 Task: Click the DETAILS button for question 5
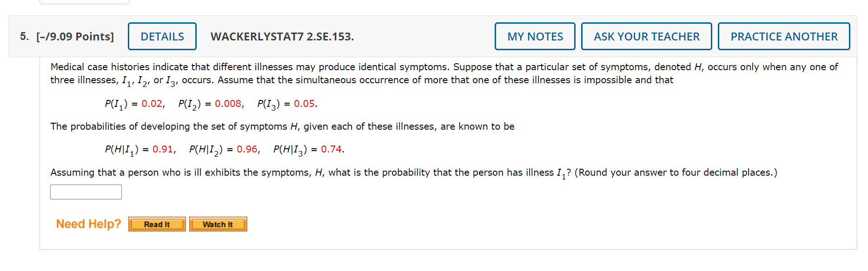click(162, 36)
